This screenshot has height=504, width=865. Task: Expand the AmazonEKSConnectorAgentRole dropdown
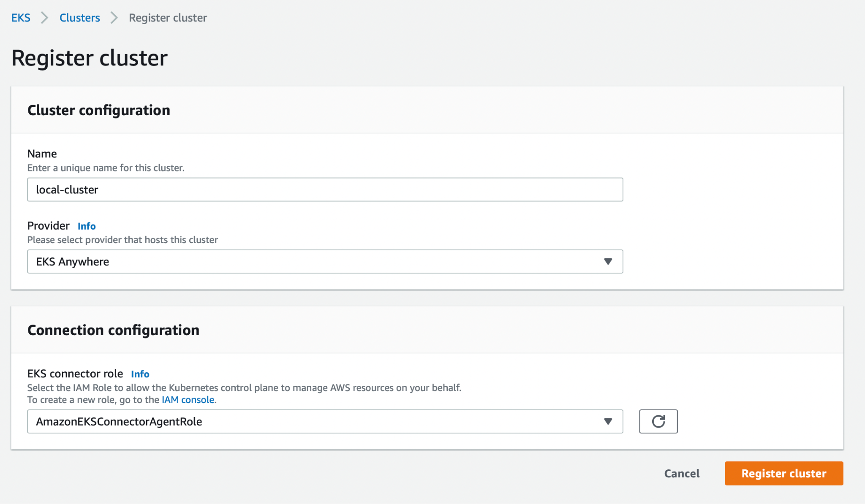point(324,421)
